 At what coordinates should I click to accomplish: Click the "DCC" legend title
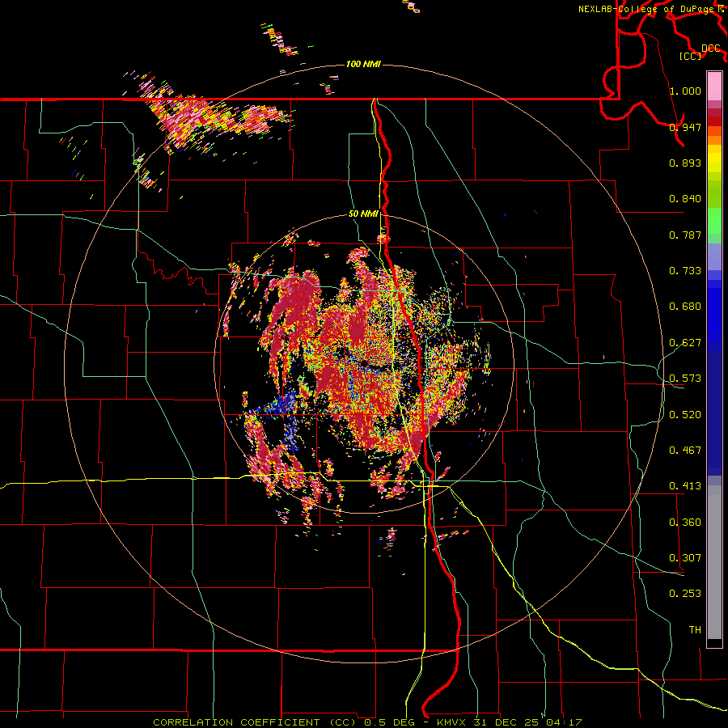711,49
